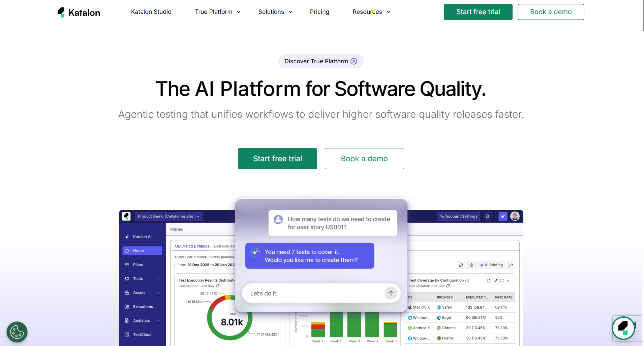Open the cookie preferences icon
Image resolution: width=644 pixels, height=346 pixels.
pyautogui.click(x=17, y=332)
